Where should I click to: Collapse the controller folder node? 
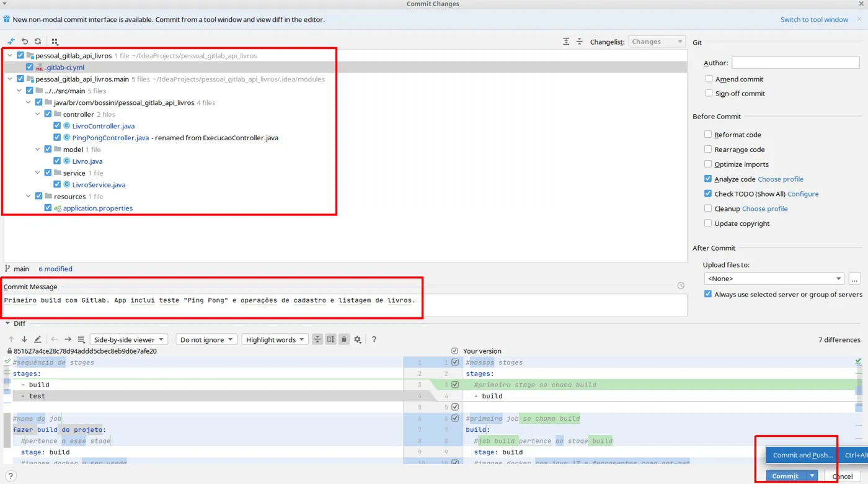click(x=38, y=114)
